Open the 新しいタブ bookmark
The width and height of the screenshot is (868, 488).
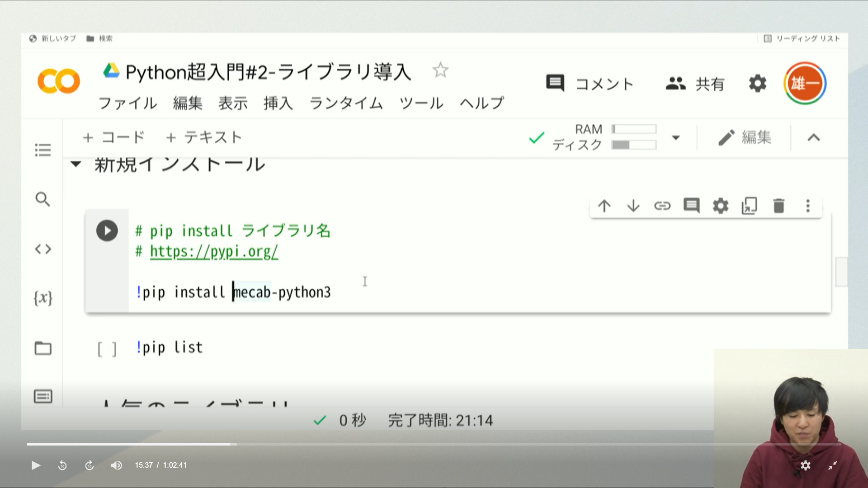pos(52,38)
